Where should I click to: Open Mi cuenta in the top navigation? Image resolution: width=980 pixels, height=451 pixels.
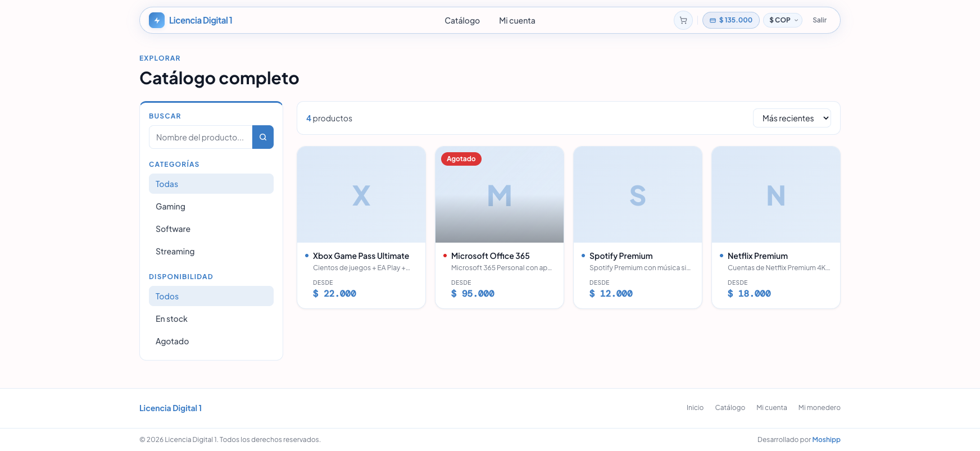517,21
